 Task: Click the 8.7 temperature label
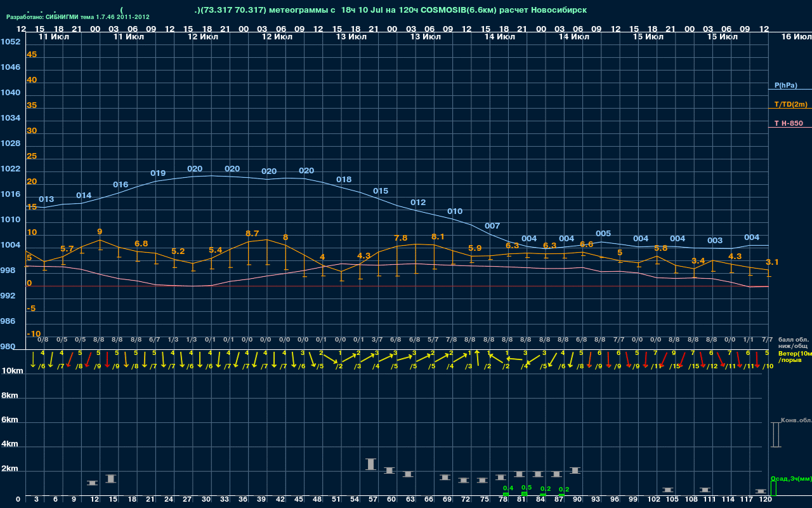[252, 234]
